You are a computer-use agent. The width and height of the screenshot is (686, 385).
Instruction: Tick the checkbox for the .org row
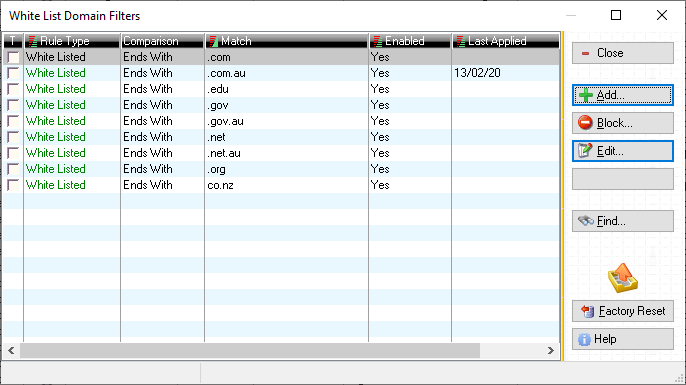(x=14, y=169)
